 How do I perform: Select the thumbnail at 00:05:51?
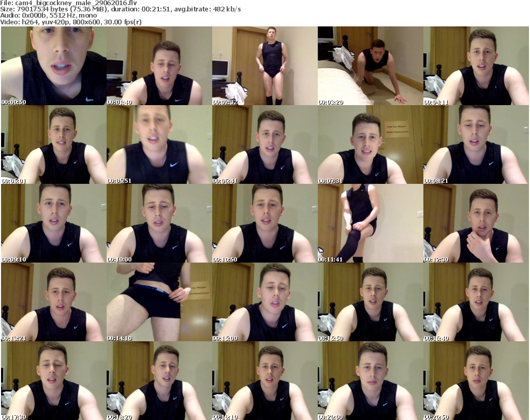(159, 144)
